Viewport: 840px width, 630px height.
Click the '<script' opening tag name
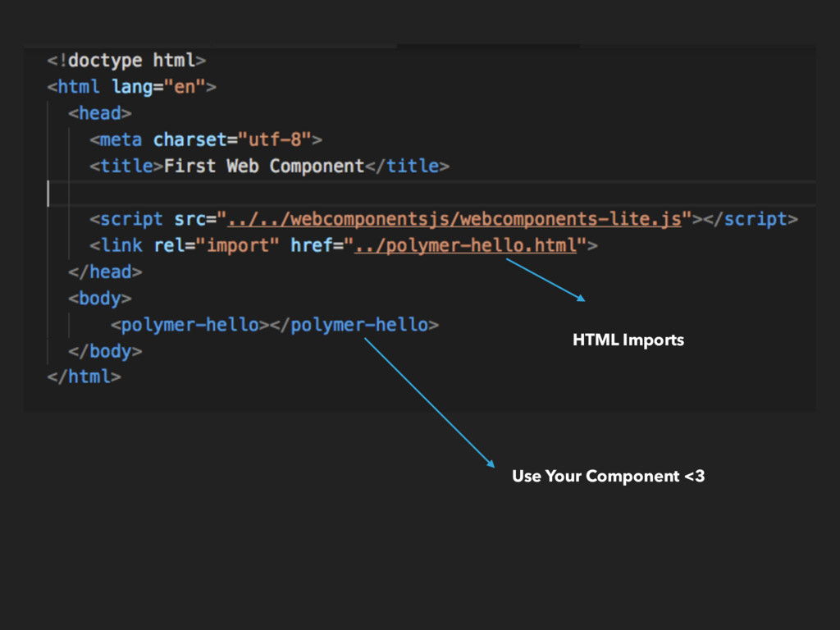[126, 219]
